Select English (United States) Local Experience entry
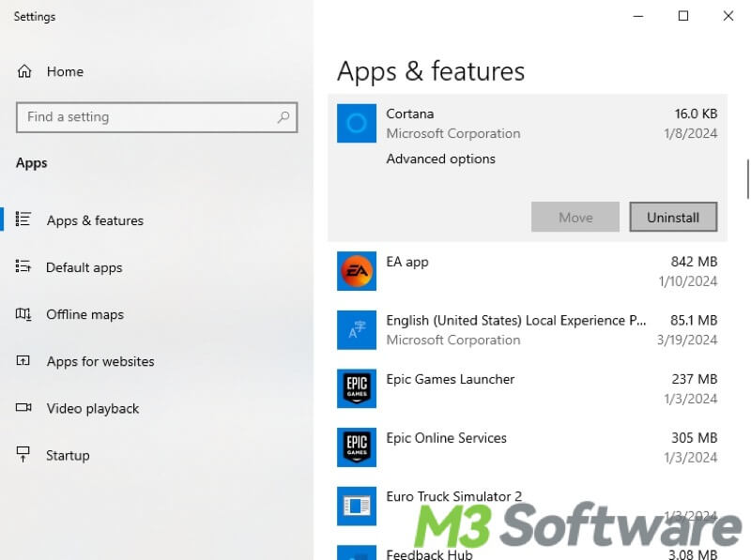Viewport: 751px width, 560px height. [516, 320]
